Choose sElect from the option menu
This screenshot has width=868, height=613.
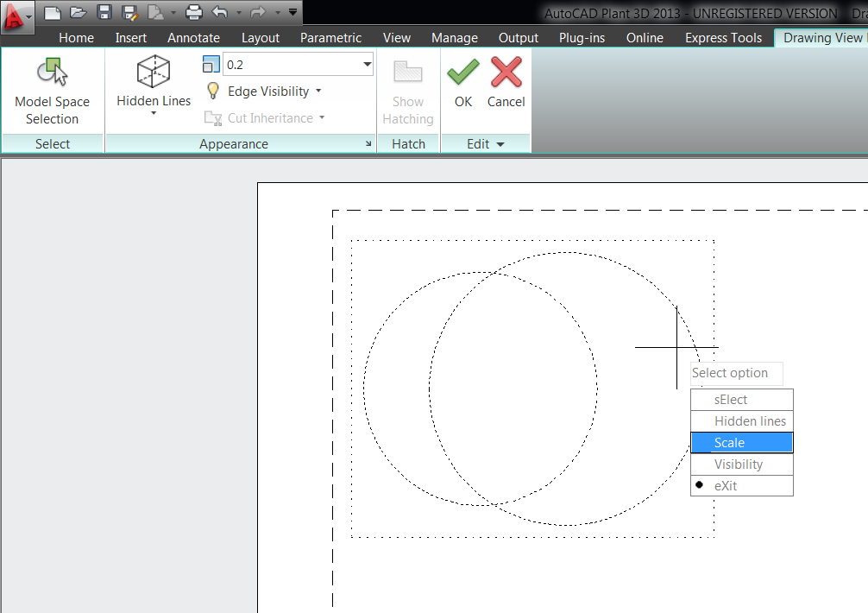click(x=742, y=400)
